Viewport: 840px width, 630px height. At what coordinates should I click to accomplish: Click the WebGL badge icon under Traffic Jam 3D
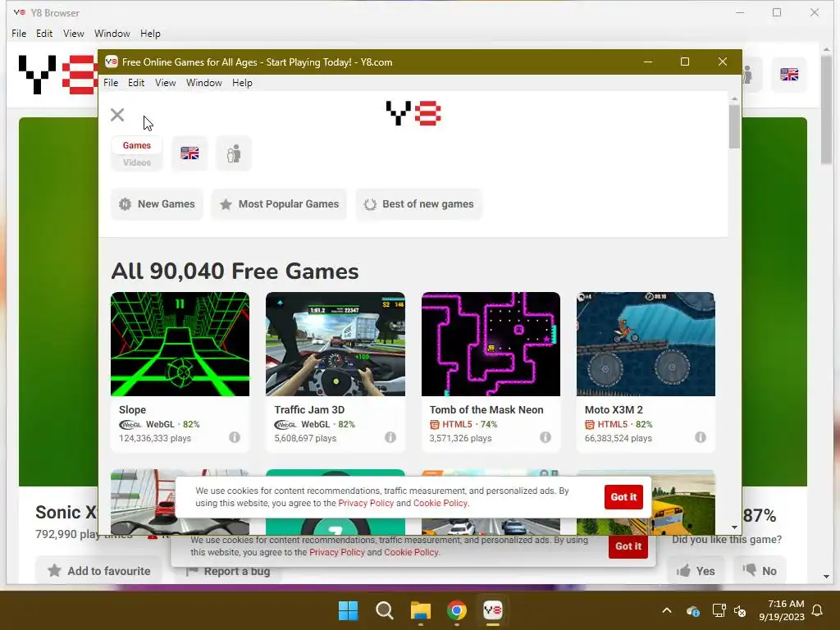[x=285, y=425]
